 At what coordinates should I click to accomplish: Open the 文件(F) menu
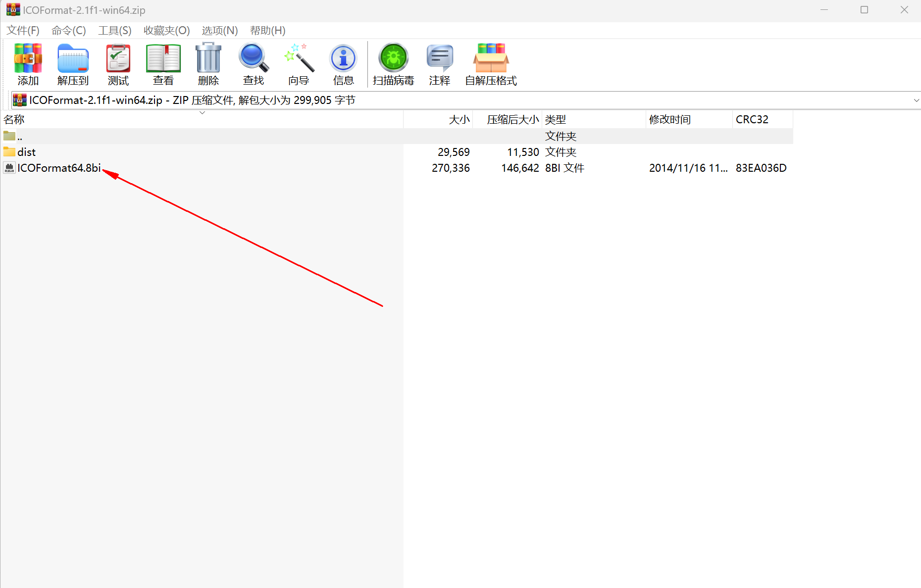click(x=23, y=30)
